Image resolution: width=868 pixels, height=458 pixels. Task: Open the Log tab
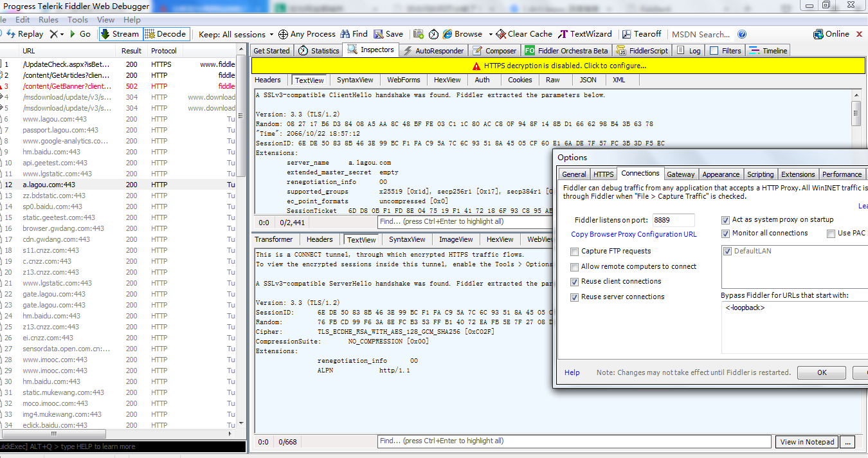[689, 51]
